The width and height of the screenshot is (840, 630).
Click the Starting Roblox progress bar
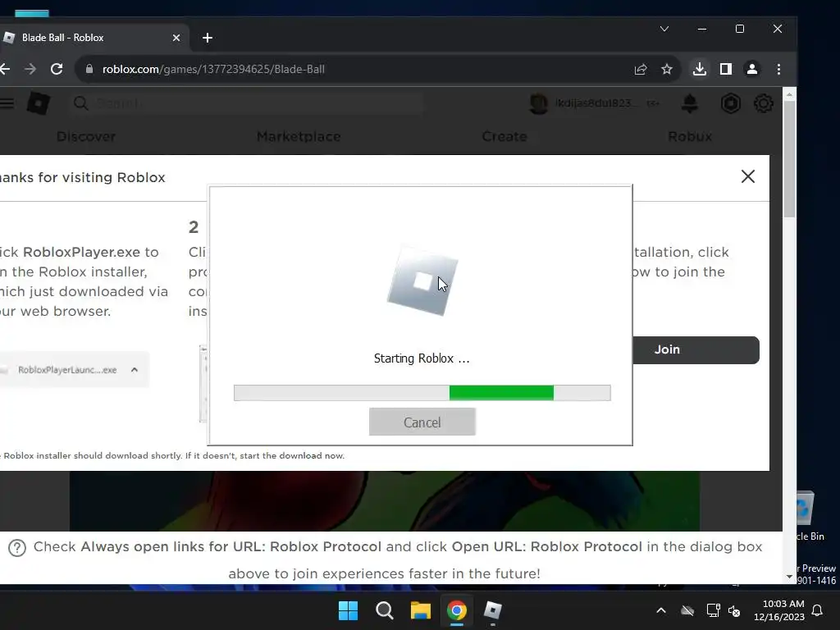tap(422, 393)
